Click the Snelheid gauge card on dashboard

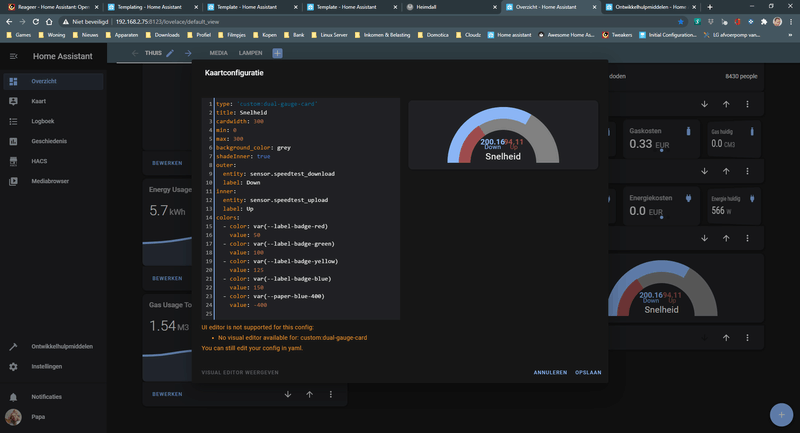tap(662, 288)
